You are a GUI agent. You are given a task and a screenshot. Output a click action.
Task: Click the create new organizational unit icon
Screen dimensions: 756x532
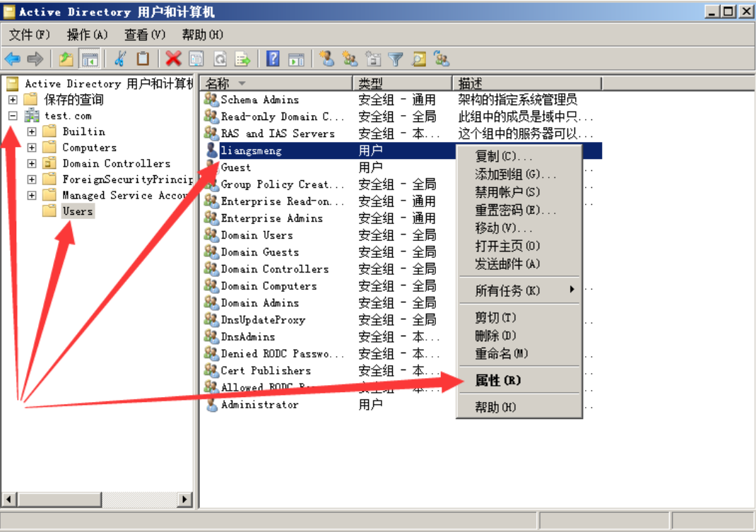point(372,59)
